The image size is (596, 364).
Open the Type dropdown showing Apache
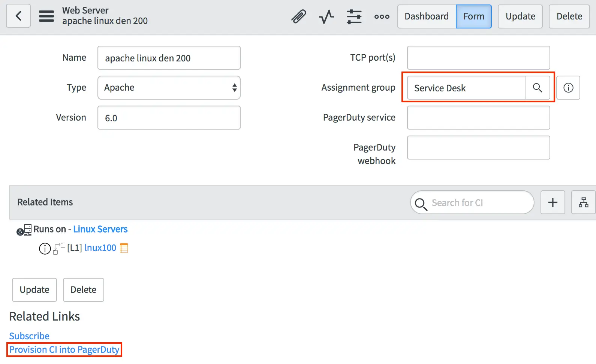tap(169, 88)
